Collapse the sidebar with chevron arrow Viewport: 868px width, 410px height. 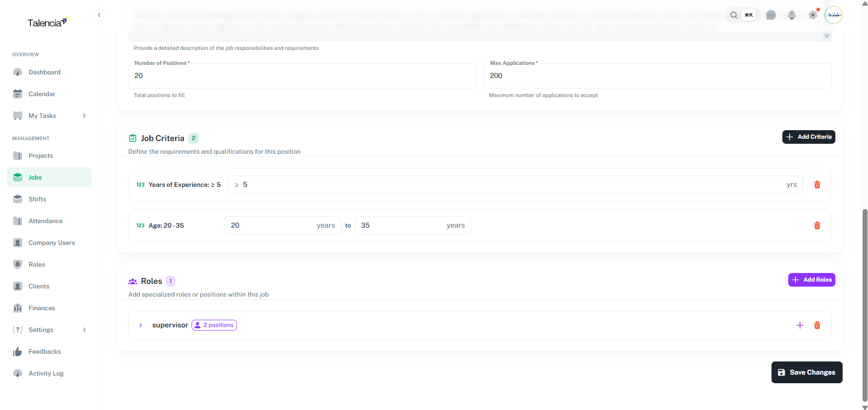coord(99,15)
